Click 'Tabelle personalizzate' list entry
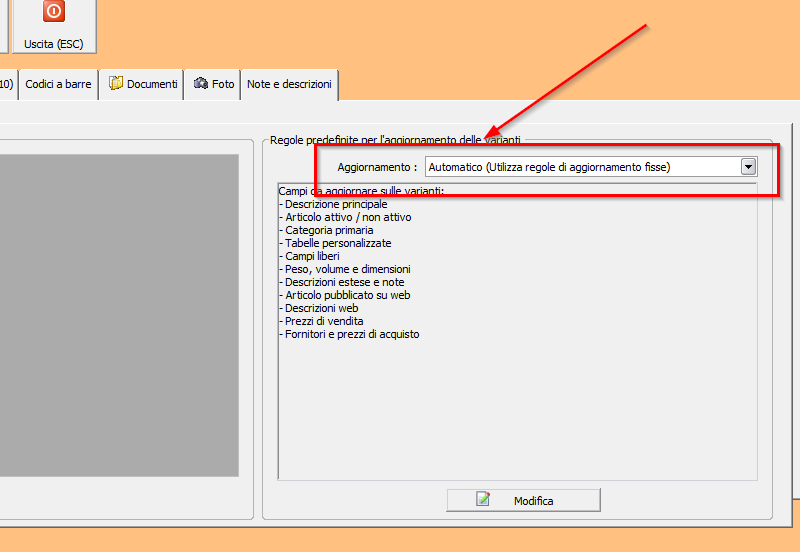Viewport: 800px width, 552px height. pos(335,243)
